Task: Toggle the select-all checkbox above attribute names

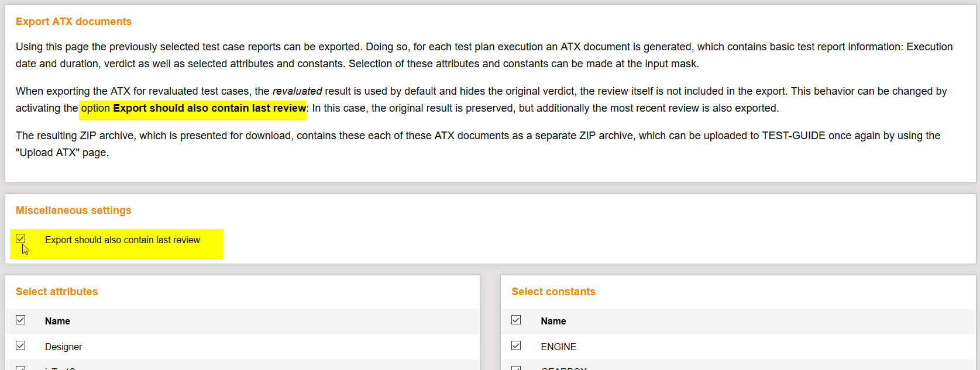Action: tap(20, 320)
